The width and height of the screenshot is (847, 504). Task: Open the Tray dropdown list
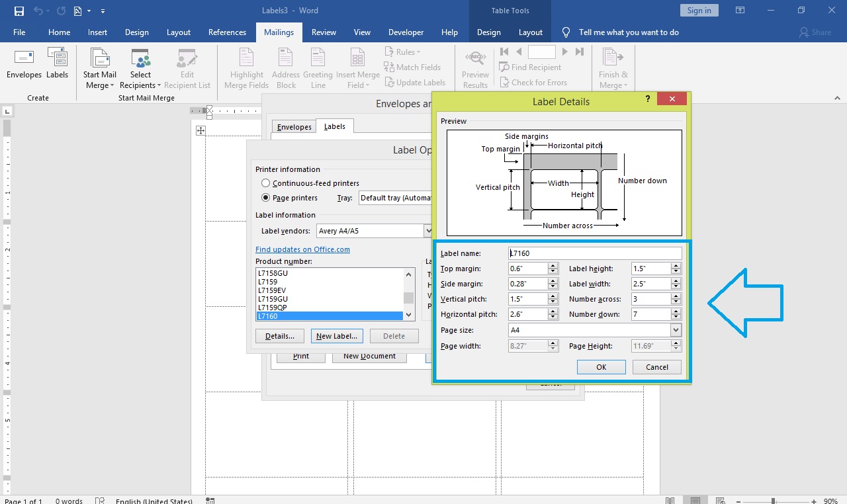tap(395, 198)
